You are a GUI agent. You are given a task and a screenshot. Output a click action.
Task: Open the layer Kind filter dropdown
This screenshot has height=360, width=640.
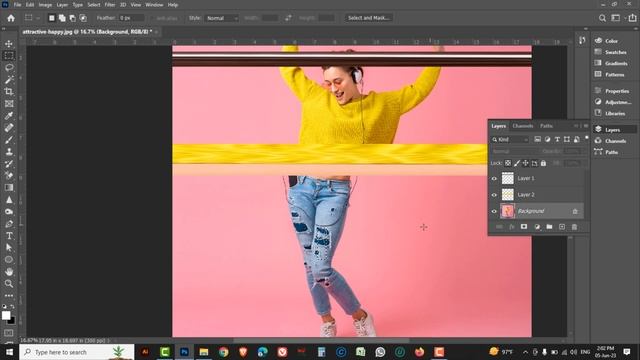coord(510,140)
